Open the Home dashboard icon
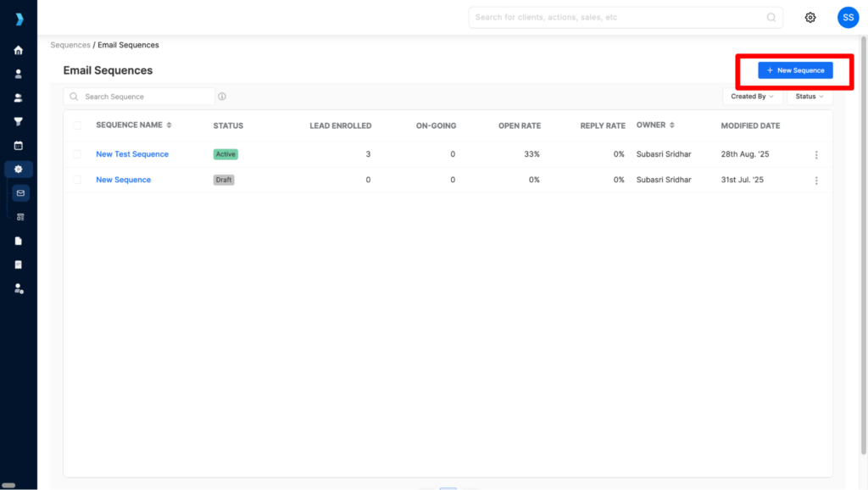This screenshot has width=868, height=490. pos(19,50)
